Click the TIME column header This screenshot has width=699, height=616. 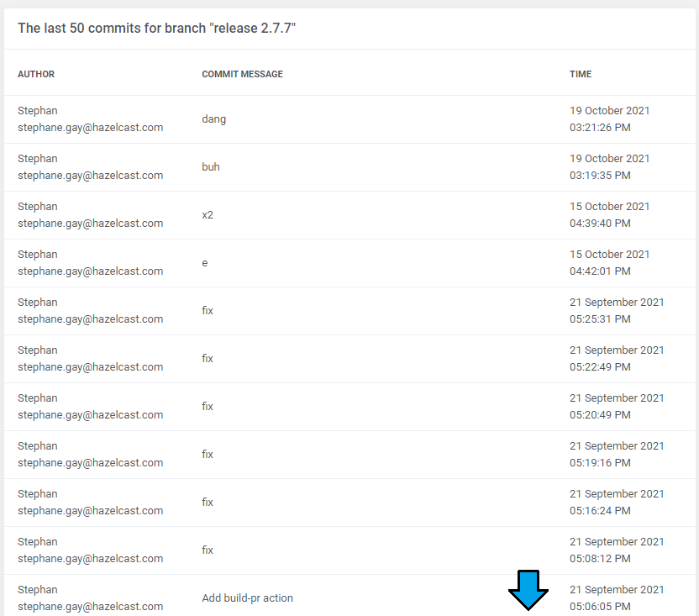click(x=581, y=74)
